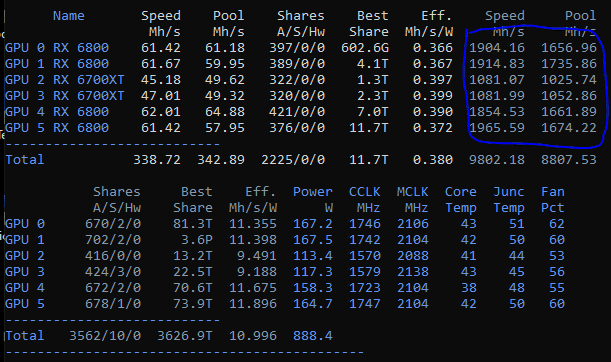Viewport: 611px width, 362px height.
Task: Click shares value 376/0/0
Action: [297, 128]
